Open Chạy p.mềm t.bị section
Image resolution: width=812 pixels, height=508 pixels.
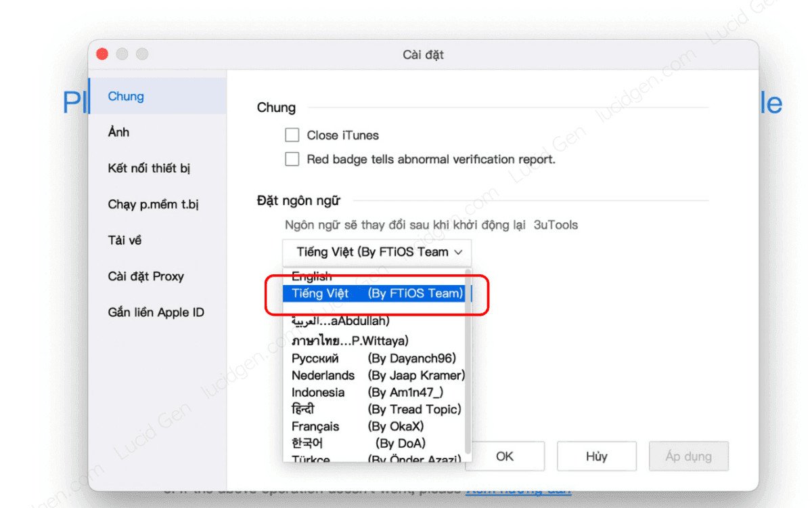(158, 204)
